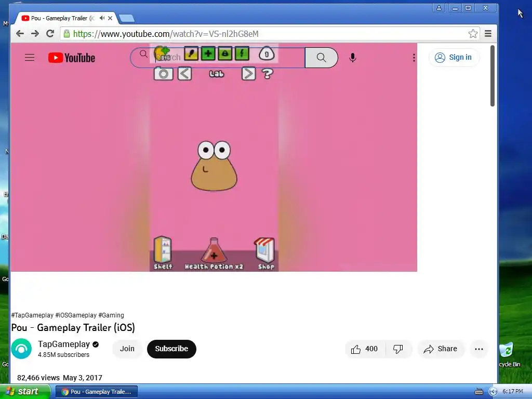This screenshot has width=532, height=399.
Task: Reload the page with the refresh icon
Action: (x=50, y=34)
